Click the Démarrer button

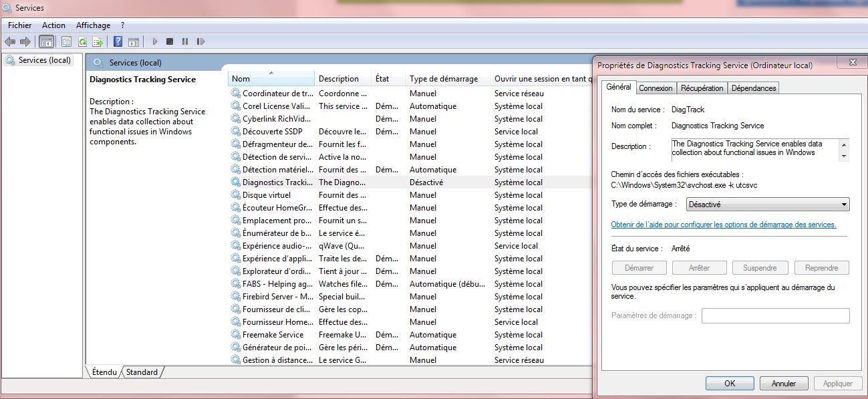click(639, 268)
